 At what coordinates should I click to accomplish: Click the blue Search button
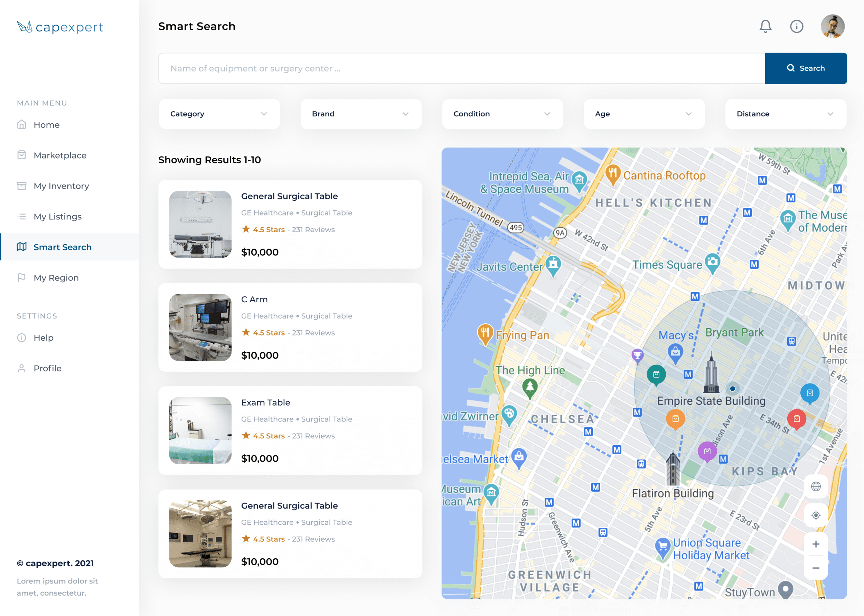(x=806, y=68)
